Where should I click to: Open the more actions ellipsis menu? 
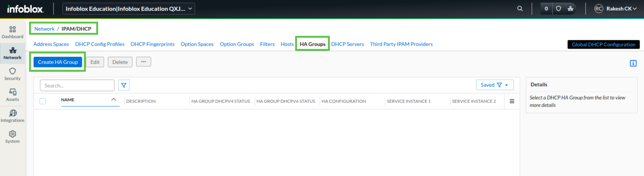[143, 62]
